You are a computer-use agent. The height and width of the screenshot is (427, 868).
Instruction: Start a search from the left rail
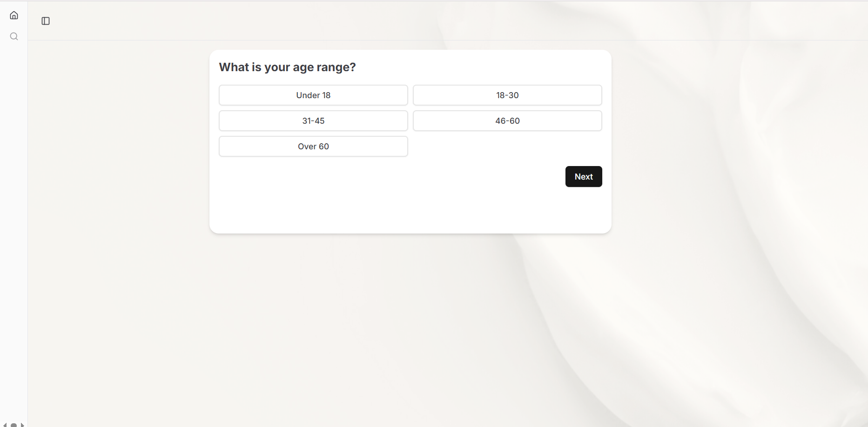coord(14,36)
